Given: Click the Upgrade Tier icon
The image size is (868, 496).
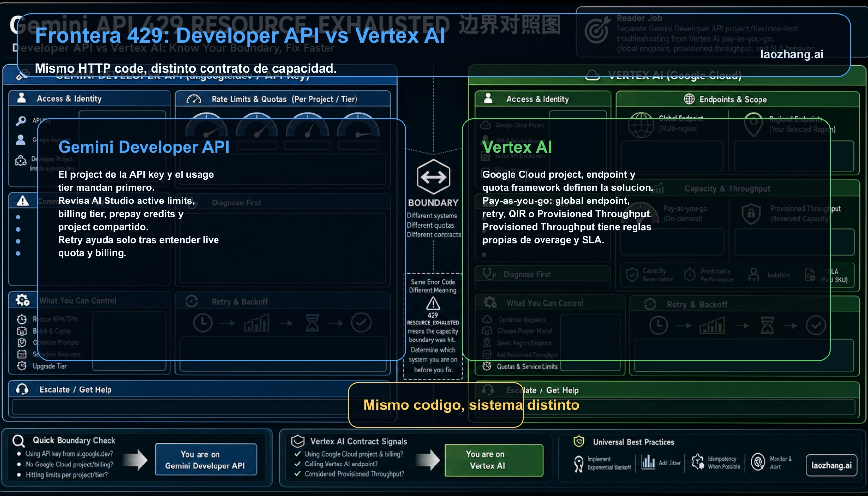Looking at the screenshot, I should point(22,366).
